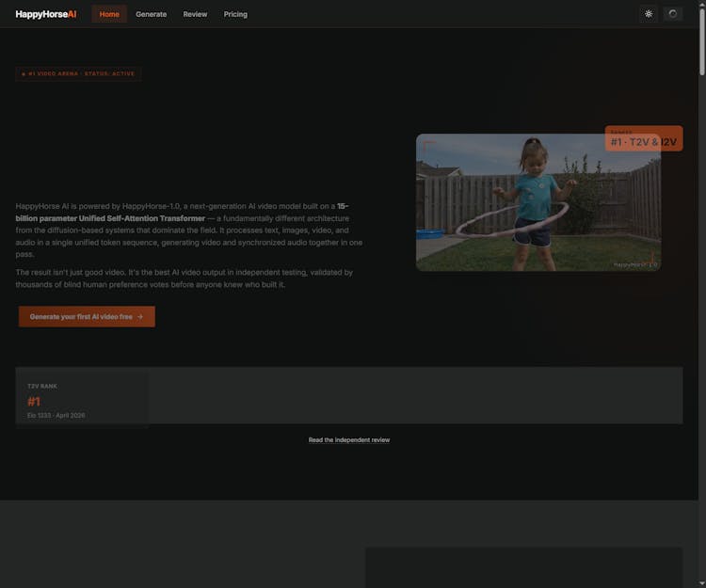Click the HappyHorse 1.0 watermark on video
This screenshot has width=706, height=588.
click(x=634, y=264)
